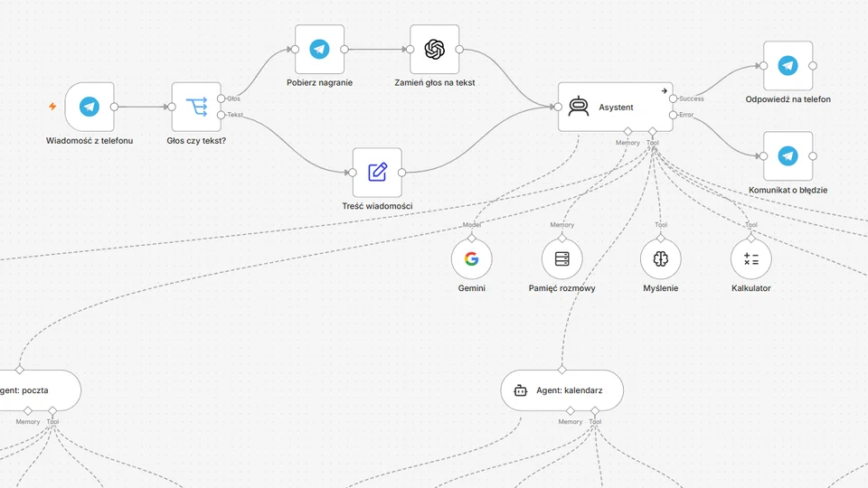Open the Asystent agent node
Image resolution: width=868 pixels, height=488 pixels.
pyautogui.click(x=616, y=107)
